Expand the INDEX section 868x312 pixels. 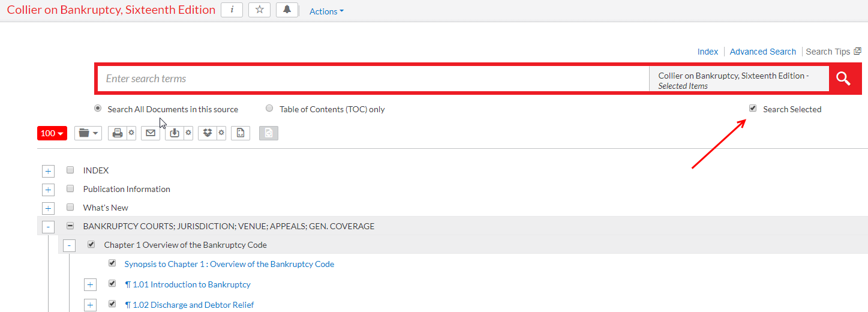point(49,171)
